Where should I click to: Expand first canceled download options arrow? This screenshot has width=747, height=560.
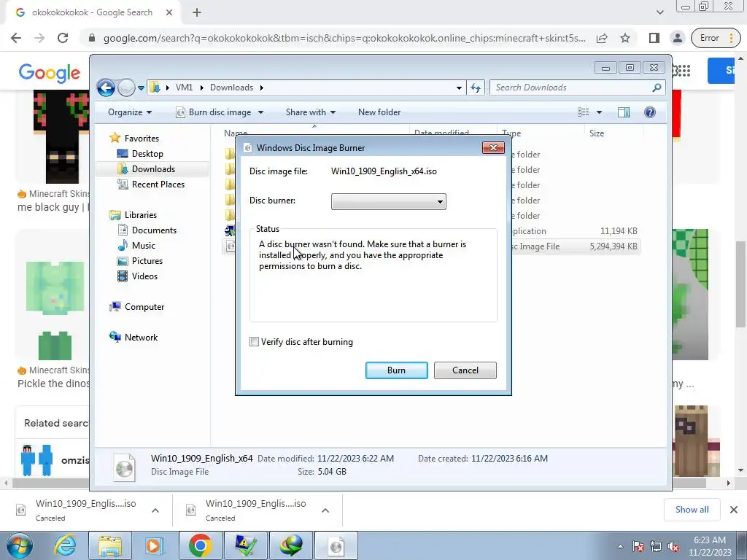click(155, 510)
